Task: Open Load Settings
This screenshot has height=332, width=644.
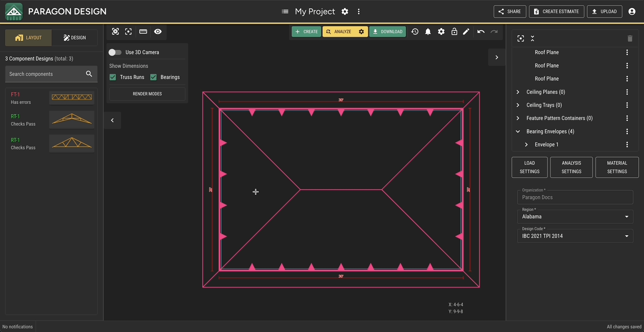Action: [x=529, y=167]
